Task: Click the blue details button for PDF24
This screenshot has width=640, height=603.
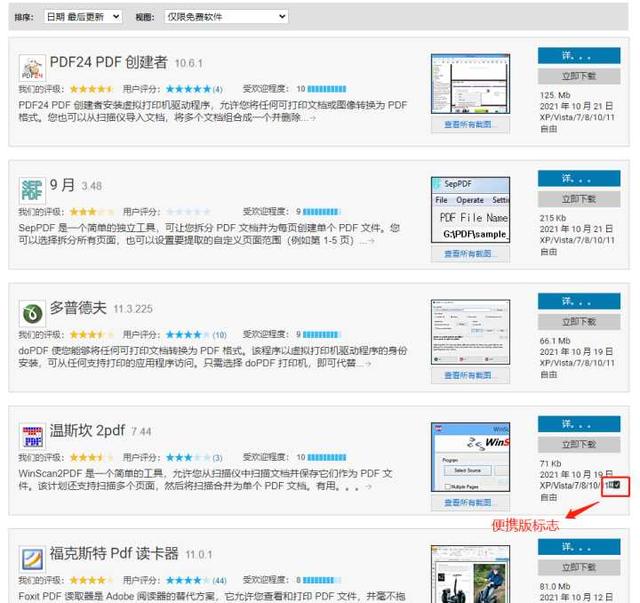Action: point(579,56)
